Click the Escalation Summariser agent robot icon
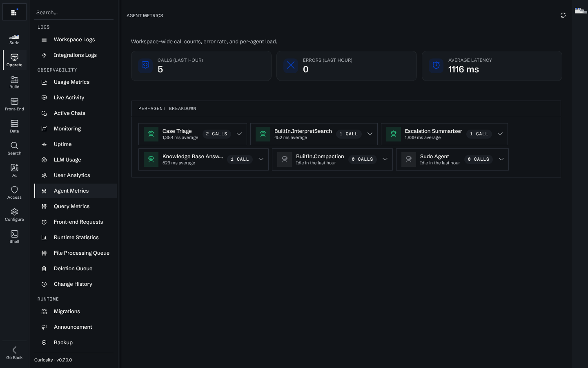Viewport: 588px width, 368px height. tap(394, 134)
